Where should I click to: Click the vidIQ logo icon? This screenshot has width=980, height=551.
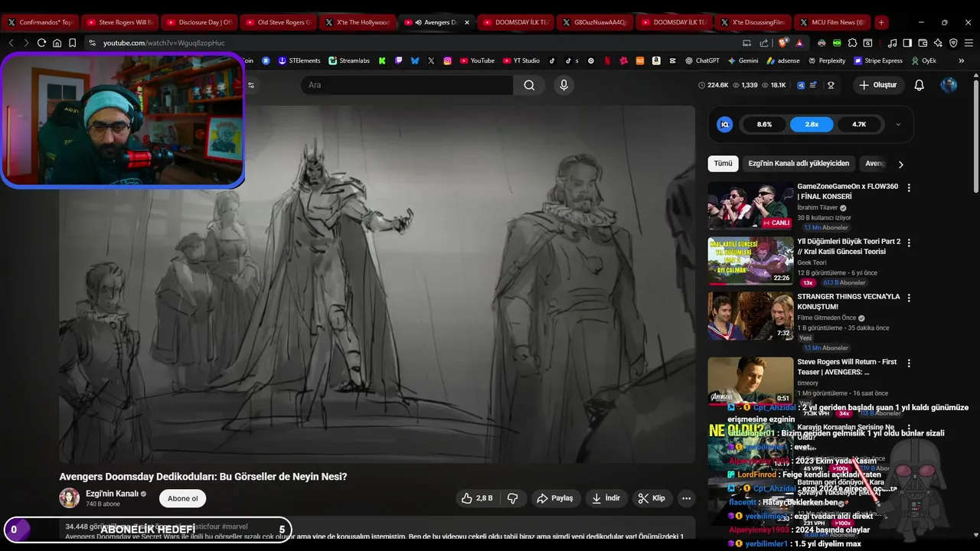(x=725, y=124)
